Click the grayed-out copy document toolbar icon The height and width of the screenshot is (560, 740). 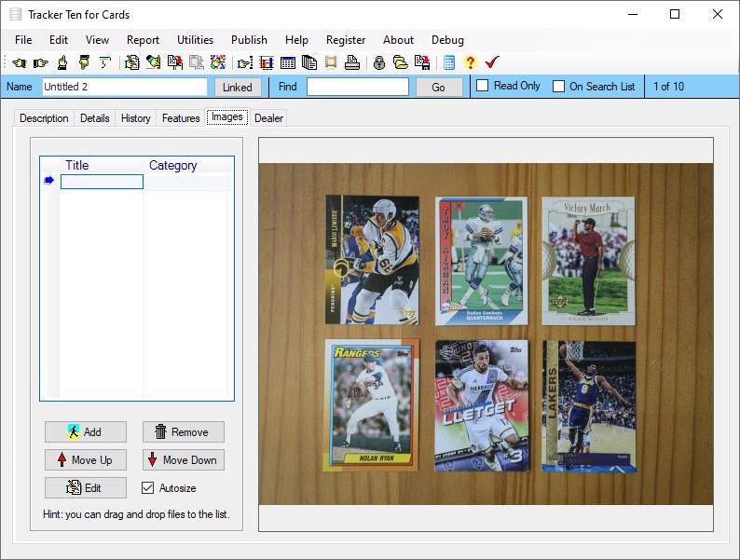(x=197, y=62)
